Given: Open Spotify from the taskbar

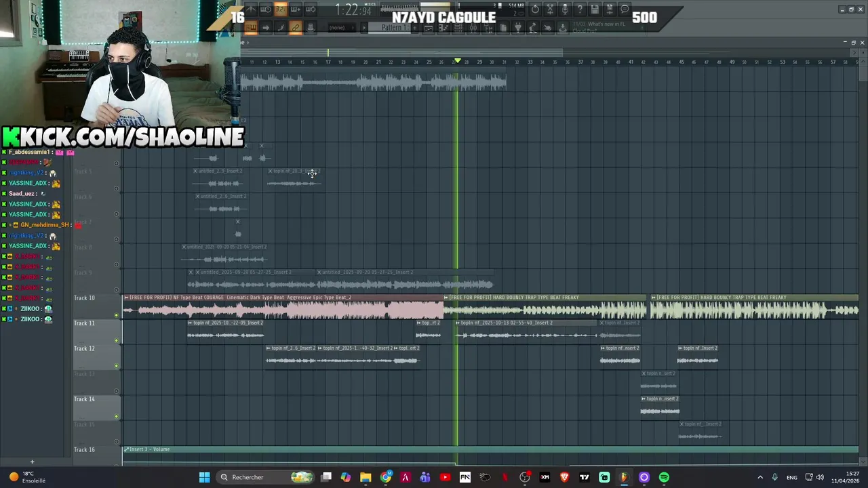Looking at the screenshot, I should pos(664,477).
